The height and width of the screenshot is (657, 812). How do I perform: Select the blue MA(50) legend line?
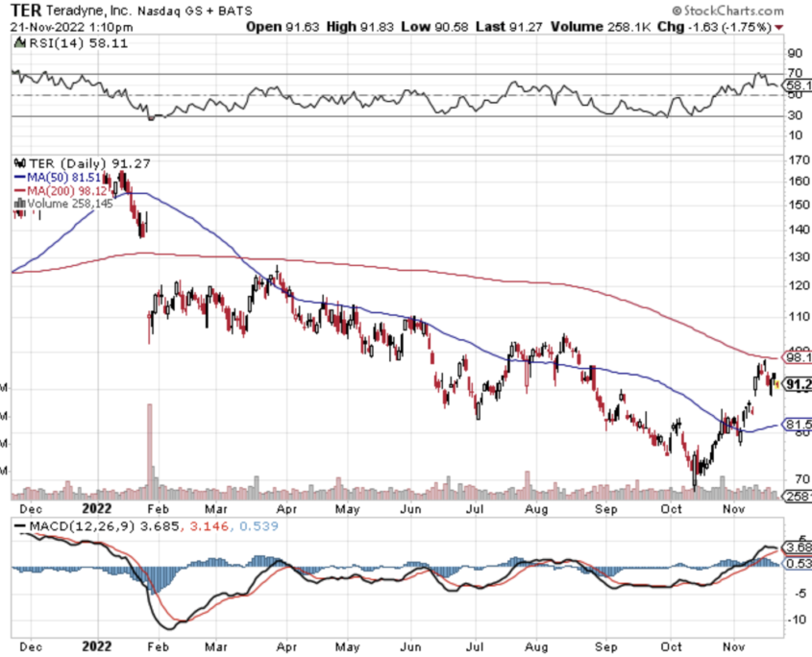pos(20,176)
